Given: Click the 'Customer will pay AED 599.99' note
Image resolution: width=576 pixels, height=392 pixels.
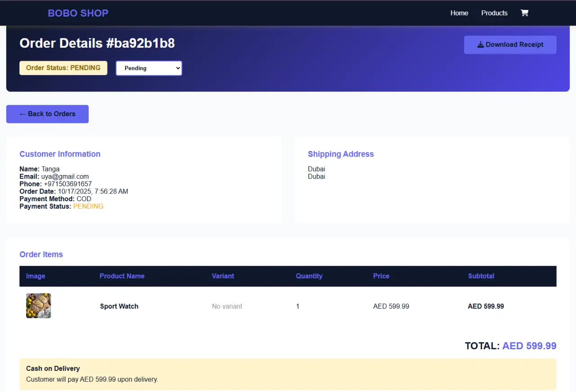Looking at the screenshot, I should click(x=92, y=379).
